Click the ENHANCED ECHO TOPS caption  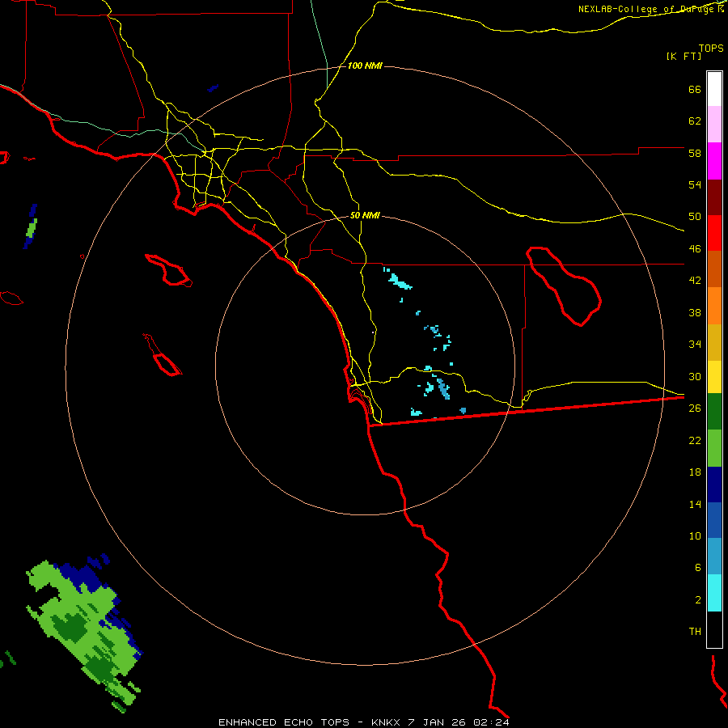[284, 722]
